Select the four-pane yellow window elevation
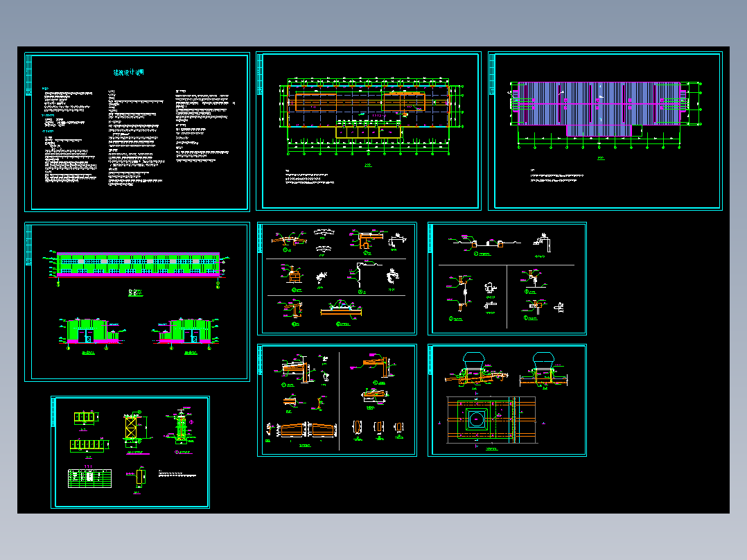The height and width of the screenshot is (560, 747). 85,418
